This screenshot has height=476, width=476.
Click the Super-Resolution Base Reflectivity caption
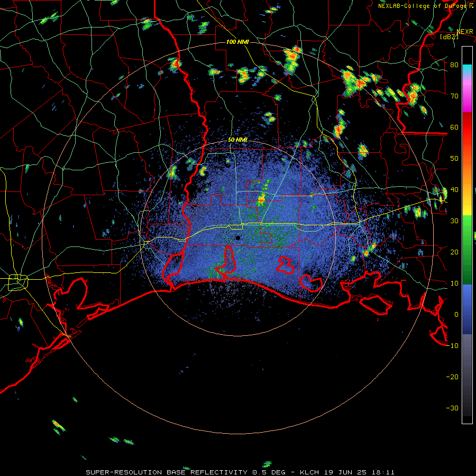click(241, 472)
